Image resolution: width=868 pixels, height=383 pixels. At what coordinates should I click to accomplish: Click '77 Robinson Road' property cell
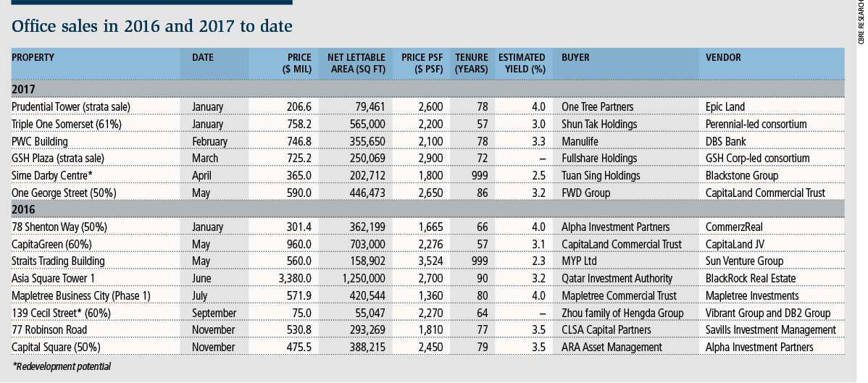[x=49, y=330]
